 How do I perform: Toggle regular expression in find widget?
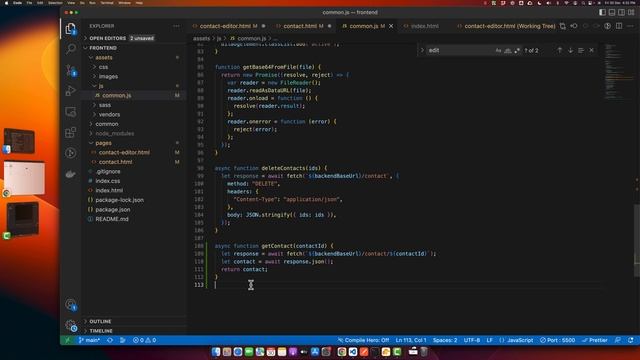pyautogui.click(x=517, y=51)
